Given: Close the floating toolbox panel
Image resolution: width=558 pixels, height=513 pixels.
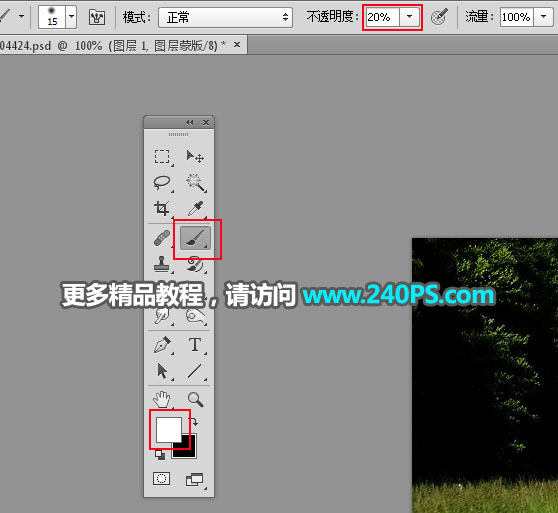Looking at the screenshot, I should coord(206,122).
